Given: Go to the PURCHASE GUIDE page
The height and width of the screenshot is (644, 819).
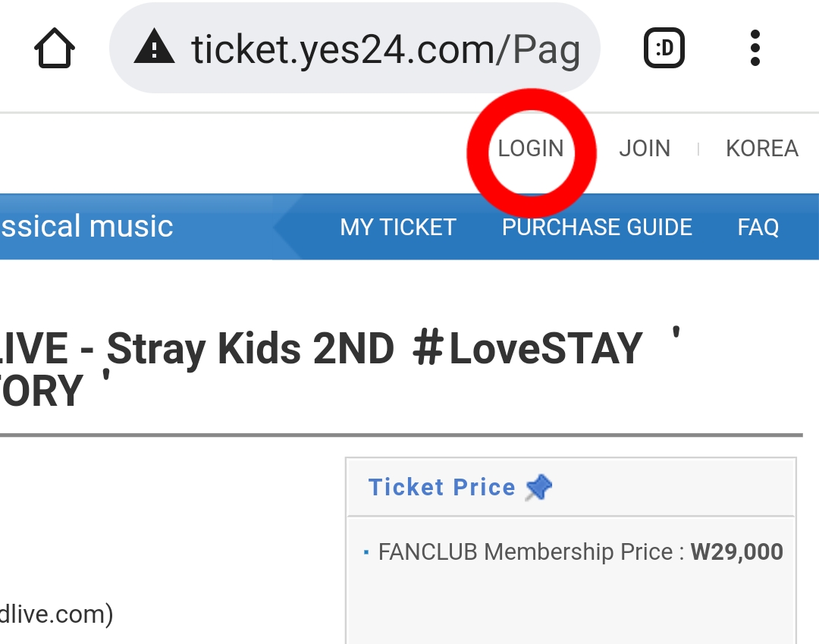Looking at the screenshot, I should coord(597,227).
